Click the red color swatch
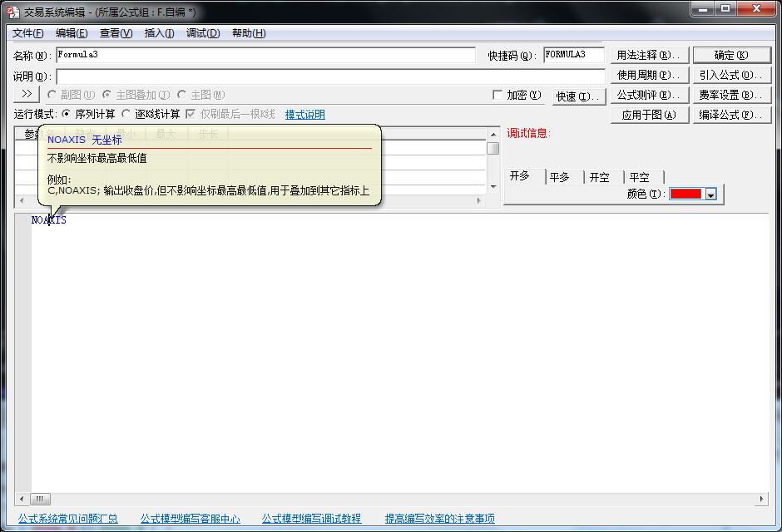 pos(686,195)
